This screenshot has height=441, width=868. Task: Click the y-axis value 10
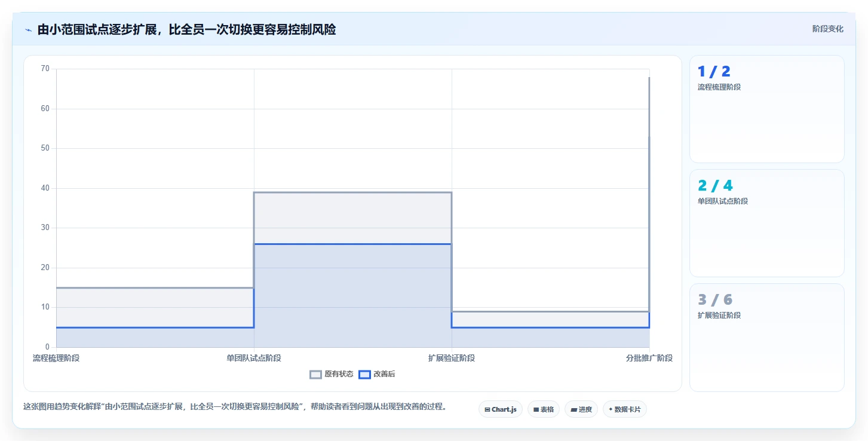pyautogui.click(x=45, y=307)
